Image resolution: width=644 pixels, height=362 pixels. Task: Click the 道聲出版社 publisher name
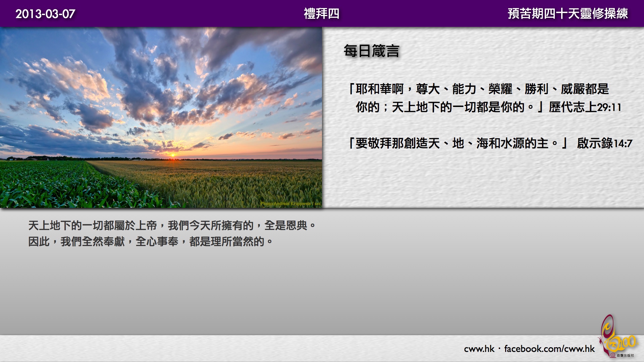point(626,355)
